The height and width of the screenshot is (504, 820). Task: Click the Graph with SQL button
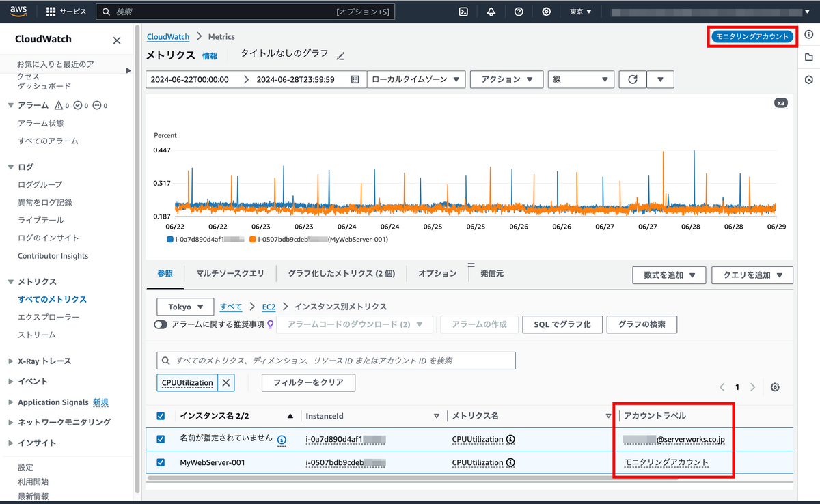coord(562,324)
